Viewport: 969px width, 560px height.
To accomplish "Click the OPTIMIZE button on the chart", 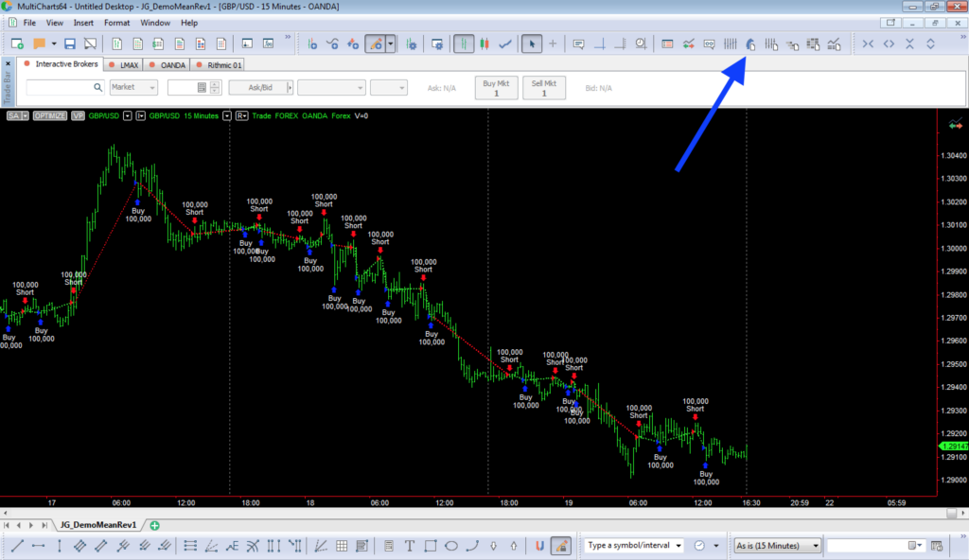I will tap(49, 115).
